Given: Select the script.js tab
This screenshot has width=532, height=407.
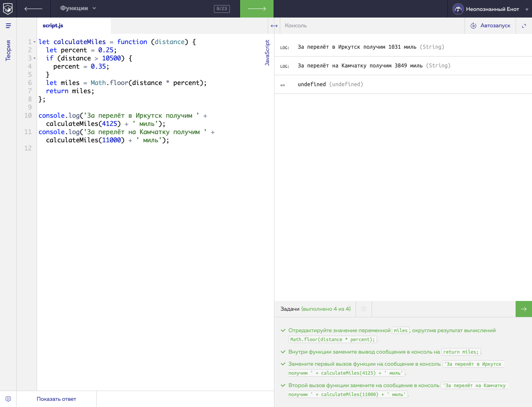Looking at the screenshot, I should pos(53,26).
